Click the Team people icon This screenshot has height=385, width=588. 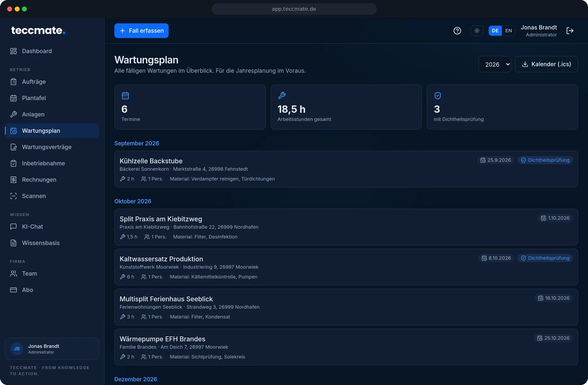[x=13, y=274]
